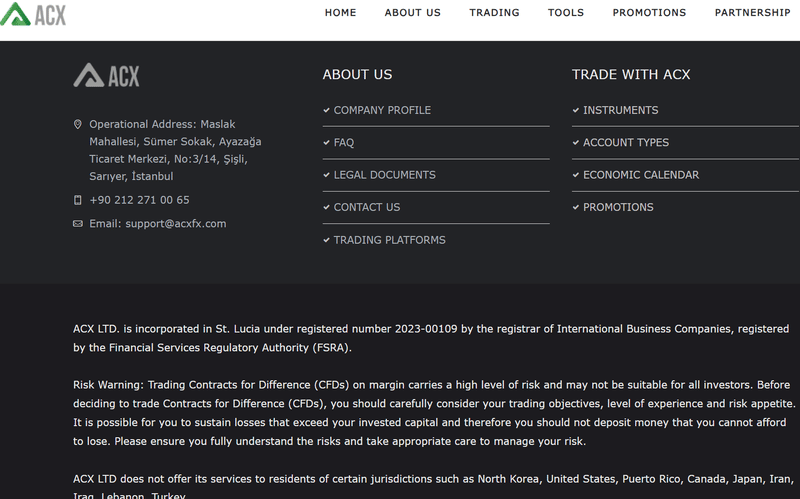Image resolution: width=800 pixels, height=499 pixels.
Task: Open the PARTNERSHIP navigation menu
Action: pyautogui.click(x=753, y=13)
